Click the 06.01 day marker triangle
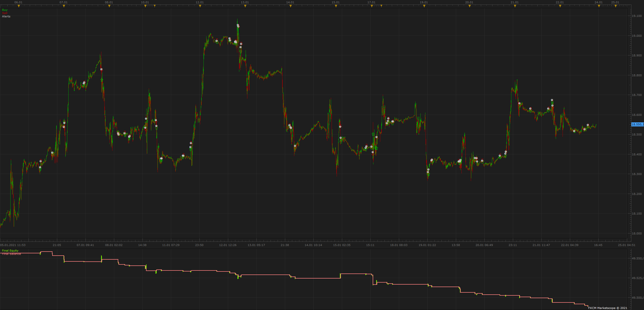The height and width of the screenshot is (310, 644). tap(19, 6)
